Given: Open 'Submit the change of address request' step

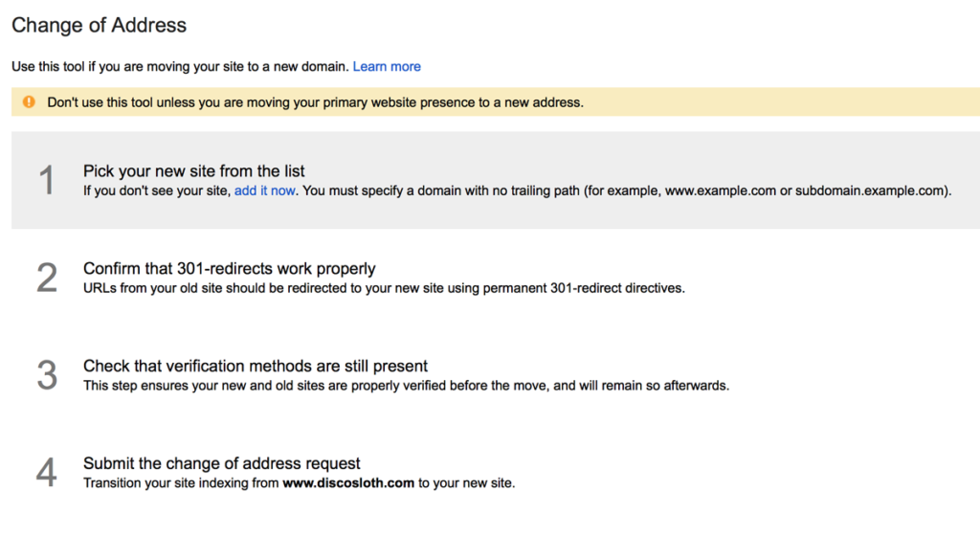Looking at the screenshot, I should (222, 463).
